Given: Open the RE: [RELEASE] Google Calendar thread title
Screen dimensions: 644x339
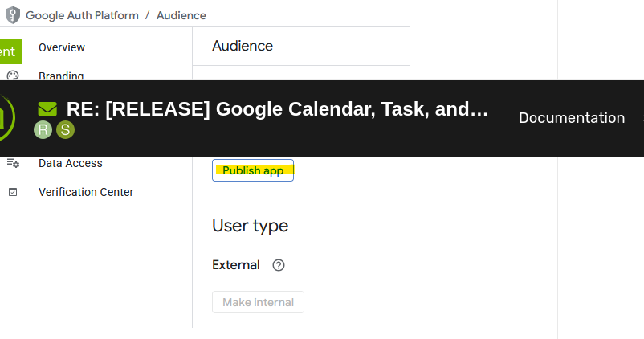Looking at the screenshot, I should tap(277, 109).
